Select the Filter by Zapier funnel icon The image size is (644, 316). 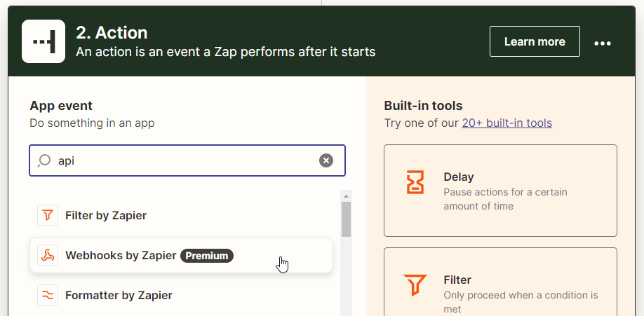point(48,215)
